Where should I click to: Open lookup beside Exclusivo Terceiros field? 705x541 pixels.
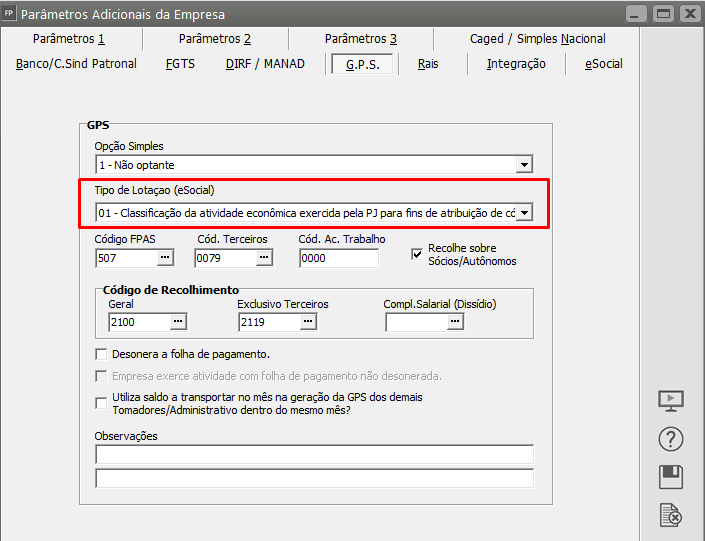308,321
